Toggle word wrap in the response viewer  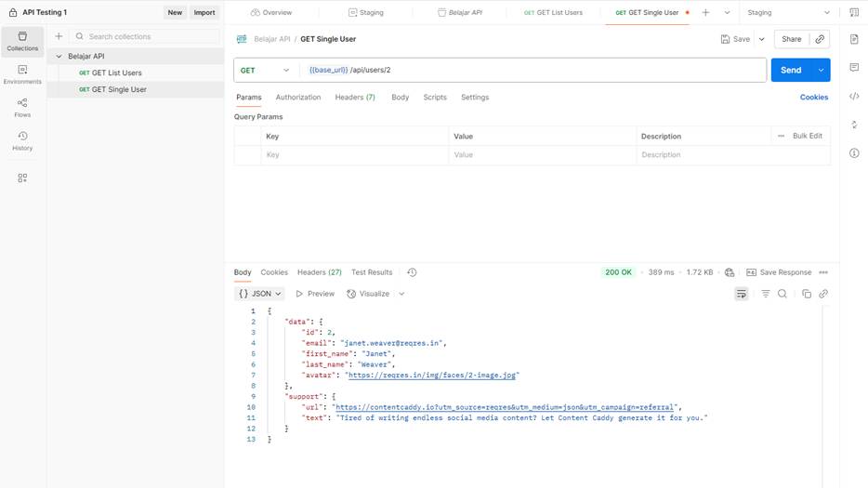coord(741,294)
